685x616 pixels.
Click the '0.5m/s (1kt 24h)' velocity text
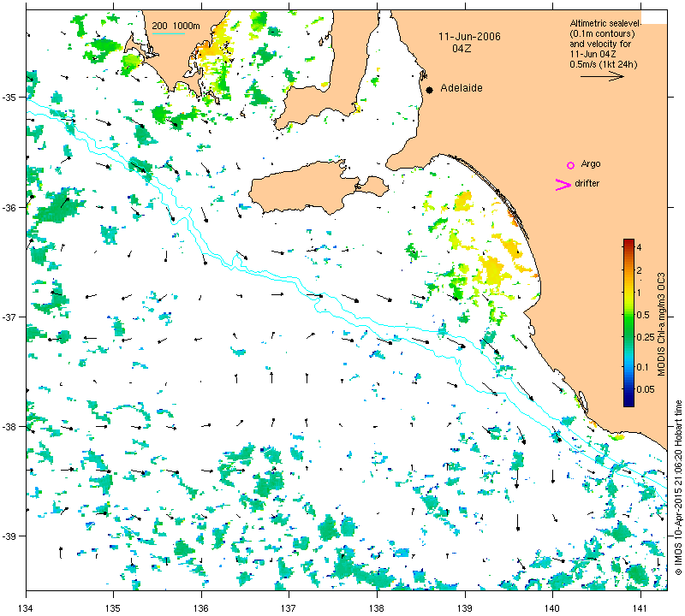(x=604, y=65)
